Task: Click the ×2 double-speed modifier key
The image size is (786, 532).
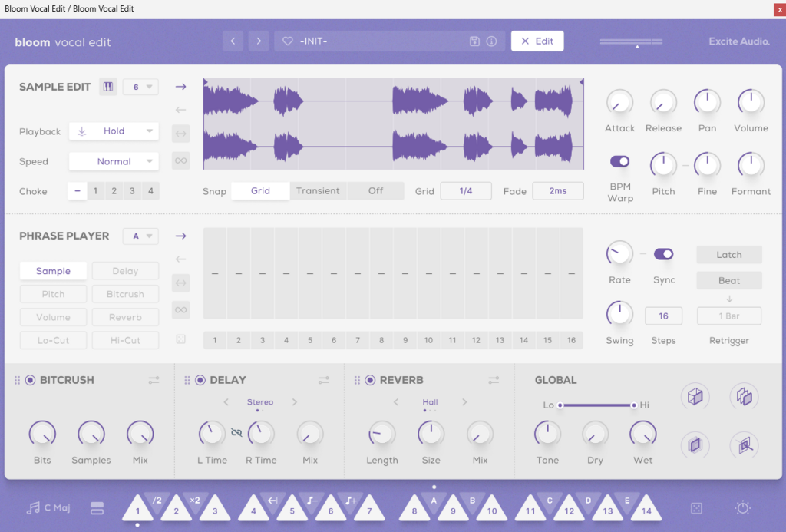Action: click(195, 502)
